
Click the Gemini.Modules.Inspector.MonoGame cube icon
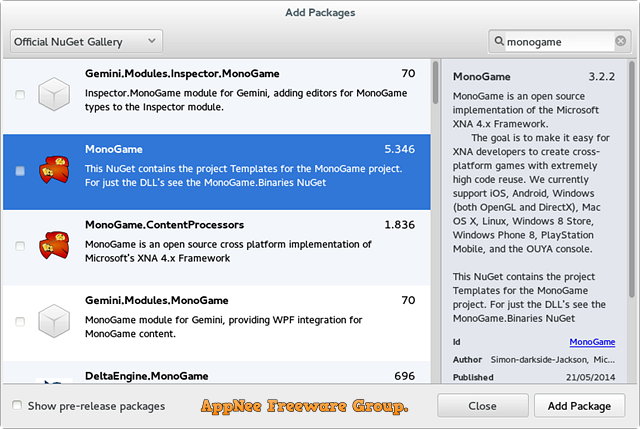tap(54, 94)
